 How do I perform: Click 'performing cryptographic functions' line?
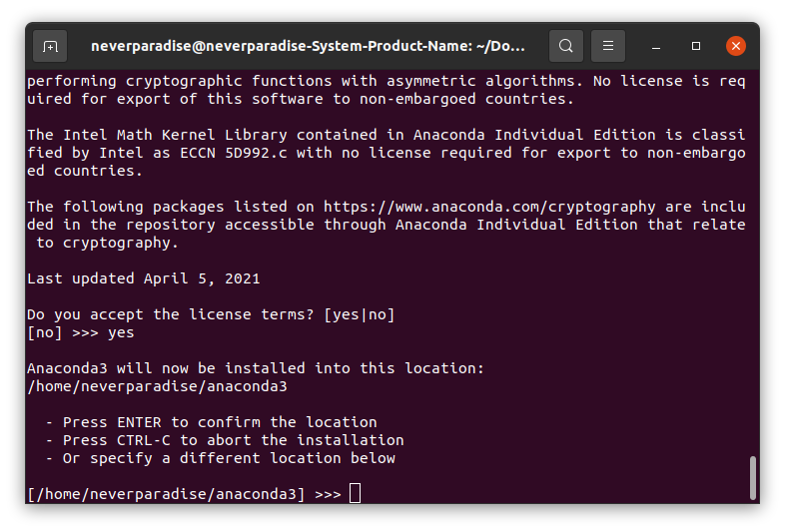click(x=386, y=81)
